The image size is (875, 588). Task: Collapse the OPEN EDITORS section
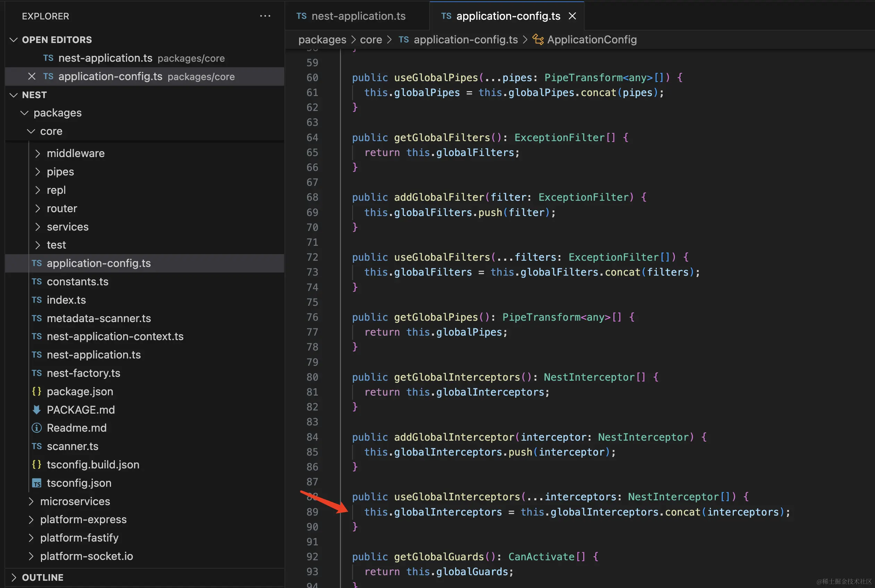point(14,40)
